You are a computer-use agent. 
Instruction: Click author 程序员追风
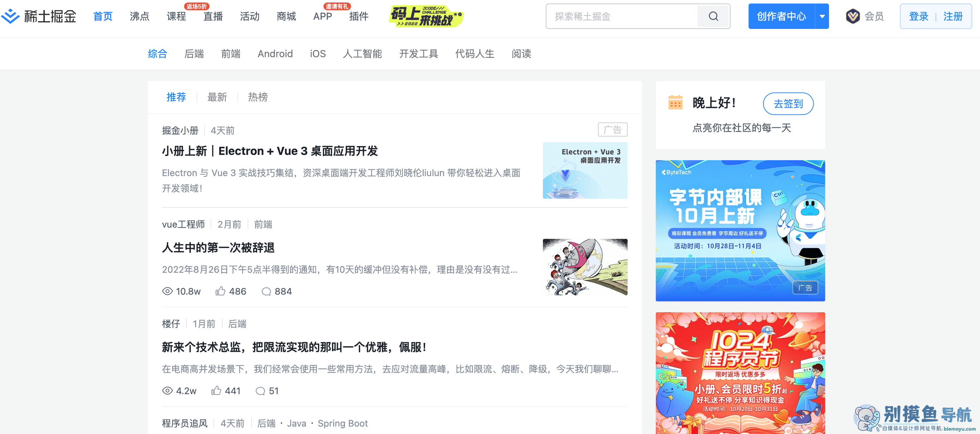pyautogui.click(x=184, y=423)
